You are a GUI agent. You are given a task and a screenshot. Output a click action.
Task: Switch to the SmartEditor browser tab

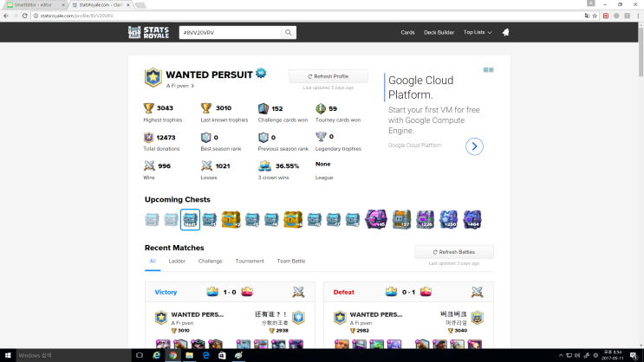33,5
